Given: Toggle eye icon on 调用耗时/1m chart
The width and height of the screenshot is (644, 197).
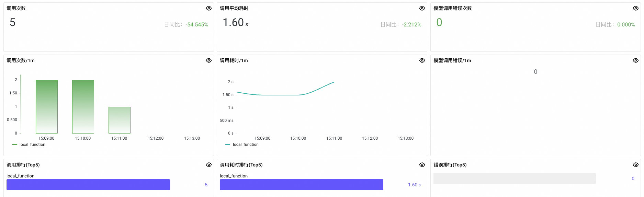Looking at the screenshot, I should (422, 60).
